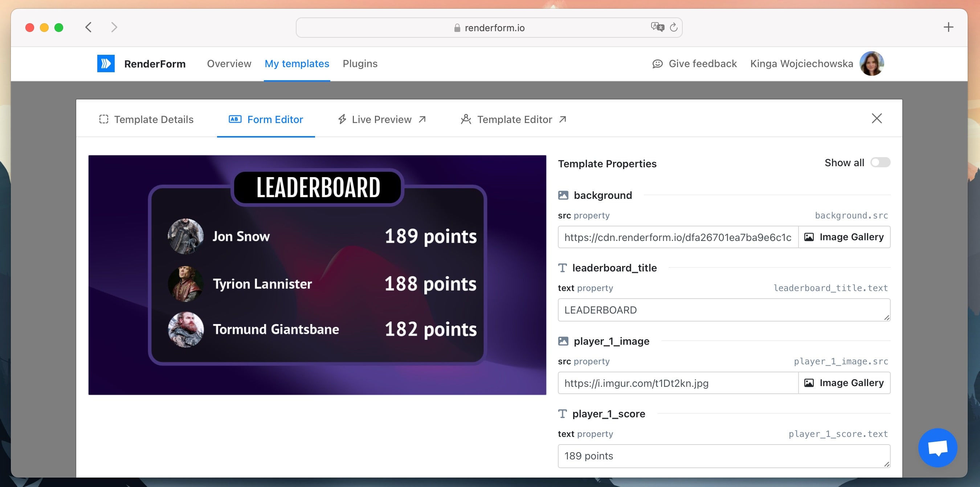Click the red close window button
The image size is (980, 487).
(x=30, y=27)
